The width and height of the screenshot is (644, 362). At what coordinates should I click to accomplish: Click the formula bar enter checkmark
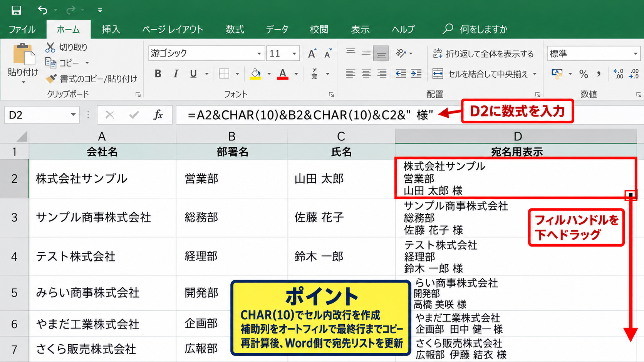(134, 115)
